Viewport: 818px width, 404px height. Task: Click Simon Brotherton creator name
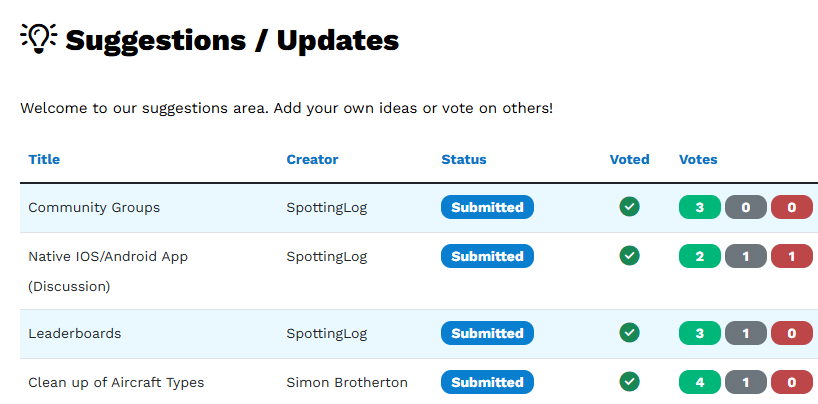coord(347,382)
